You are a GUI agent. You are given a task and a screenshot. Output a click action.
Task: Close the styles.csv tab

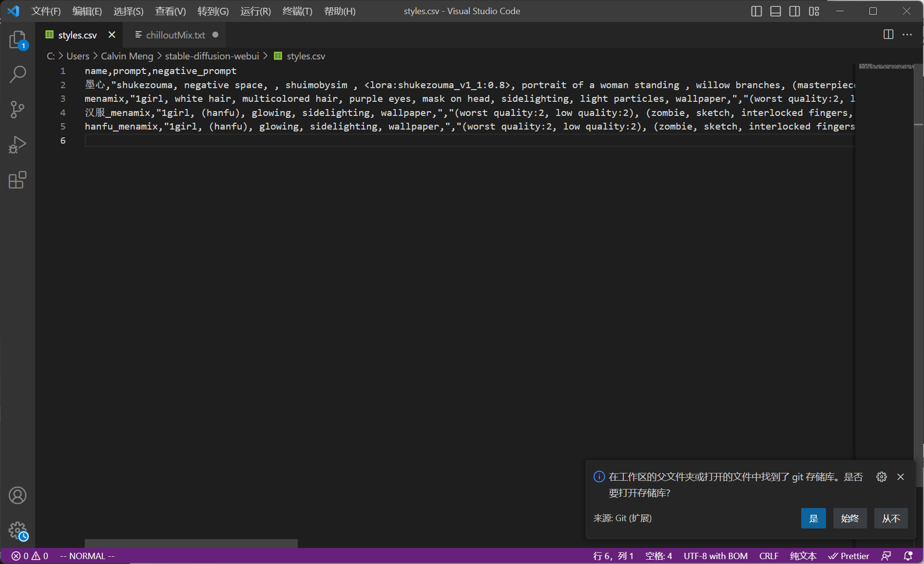click(112, 35)
